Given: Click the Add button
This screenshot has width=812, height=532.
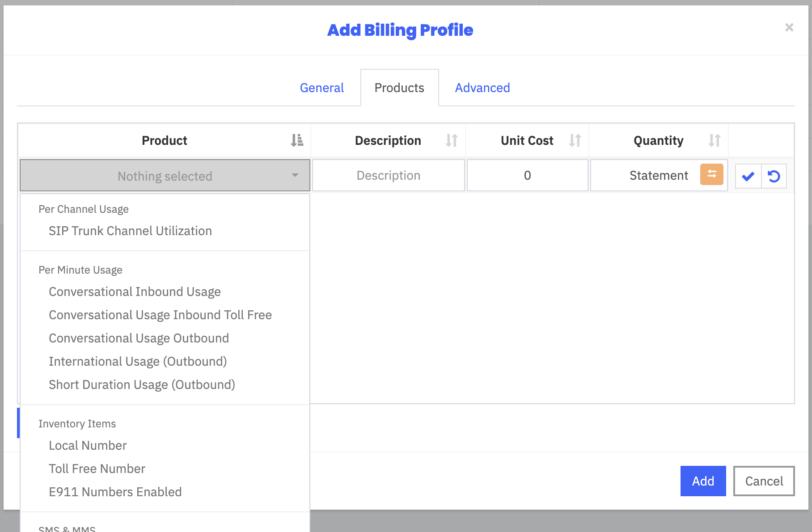Looking at the screenshot, I should [703, 481].
